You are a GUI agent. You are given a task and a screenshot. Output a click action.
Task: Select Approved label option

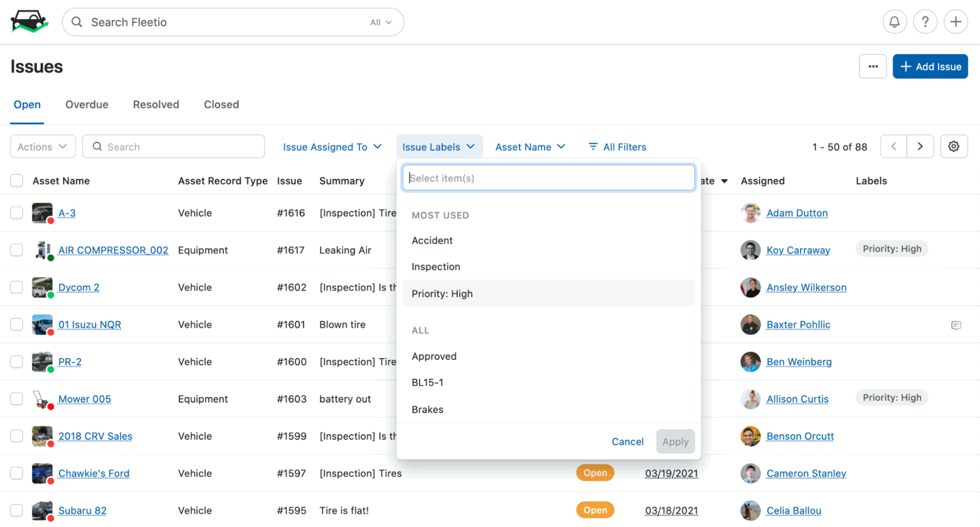[x=549, y=356]
